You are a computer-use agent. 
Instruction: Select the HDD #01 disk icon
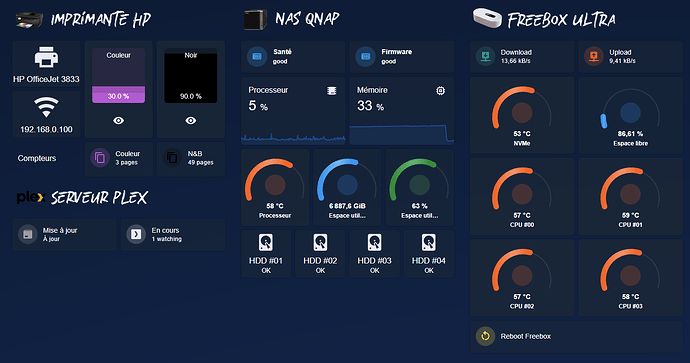pyautogui.click(x=266, y=242)
